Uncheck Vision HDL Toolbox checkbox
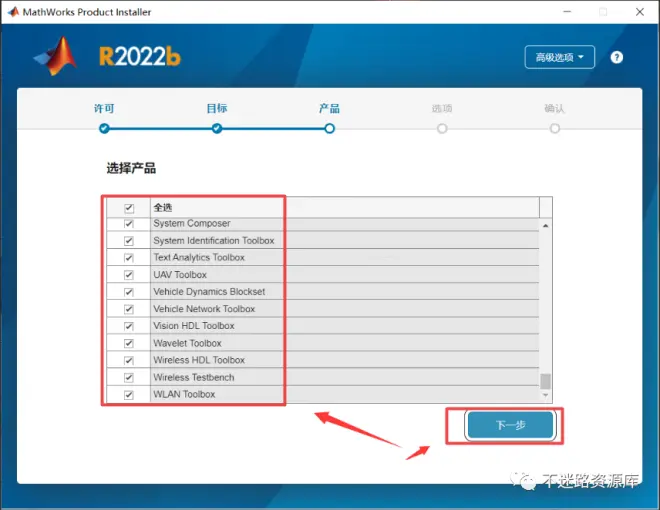The width and height of the screenshot is (660, 510). (129, 326)
